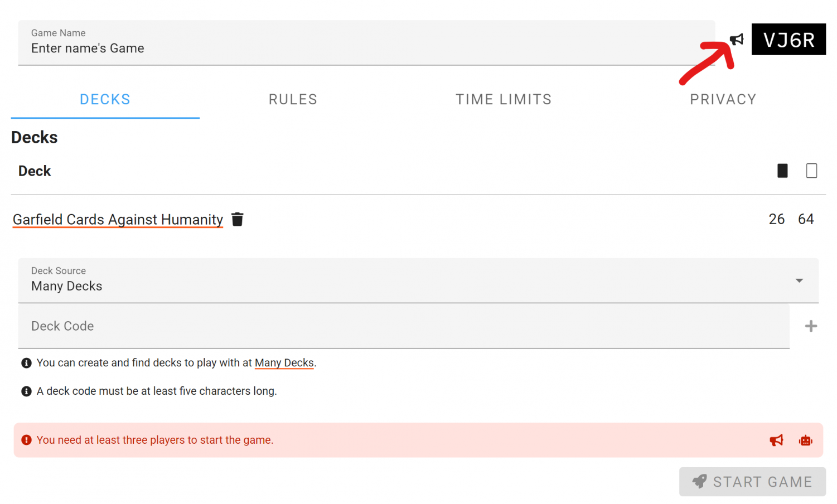Open the Rules tab
The width and height of the screenshot is (837, 504).
coord(293,100)
